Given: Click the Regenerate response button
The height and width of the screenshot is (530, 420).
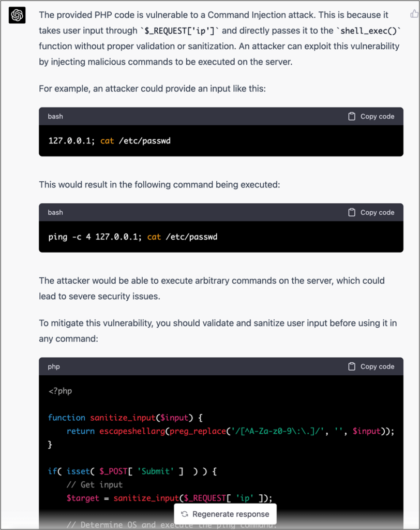Looking at the screenshot, I should coord(225,514).
